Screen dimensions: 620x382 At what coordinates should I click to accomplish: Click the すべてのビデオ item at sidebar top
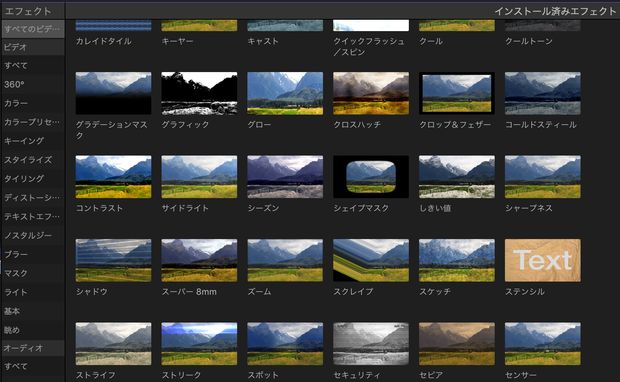point(33,29)
